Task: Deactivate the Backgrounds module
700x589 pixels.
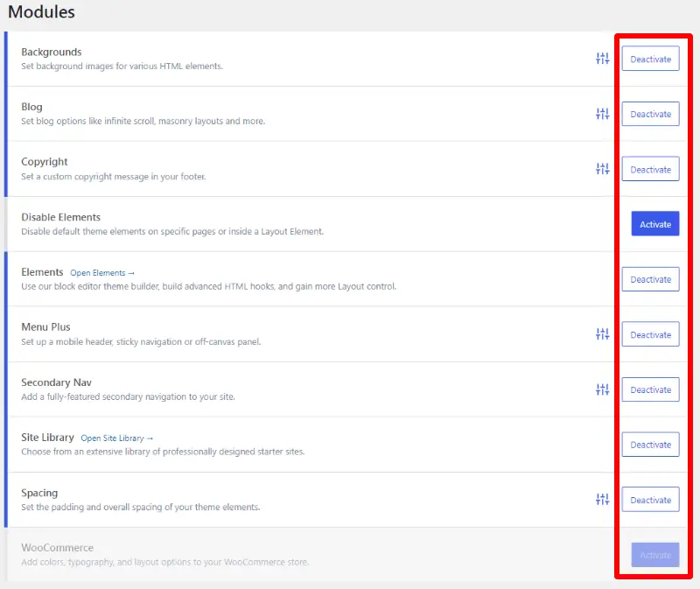Action: 650,59
